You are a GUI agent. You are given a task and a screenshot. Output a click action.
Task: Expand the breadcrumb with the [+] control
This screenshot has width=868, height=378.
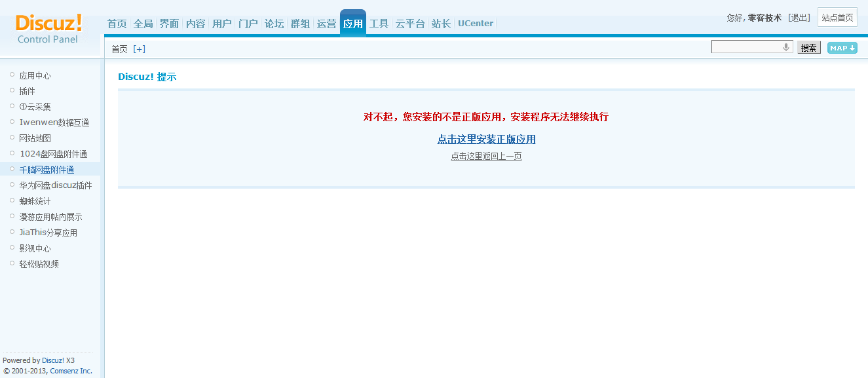139,48
